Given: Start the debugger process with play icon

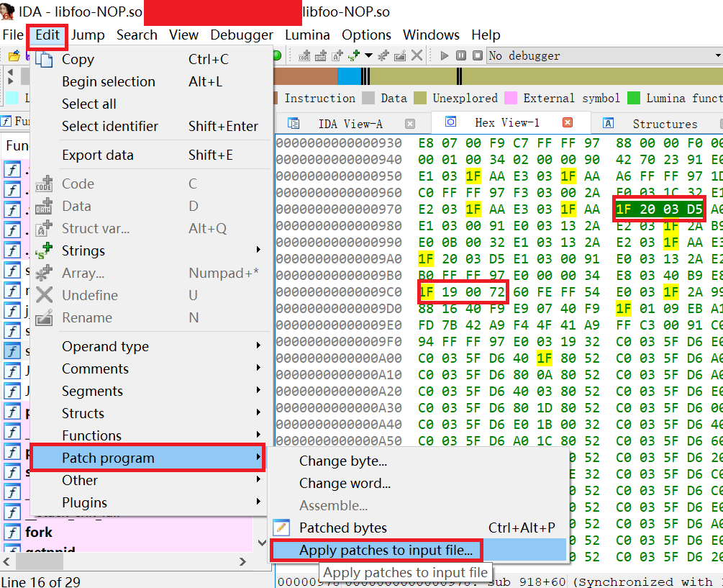Looking at the screenshot, I should tap(445, 56).
